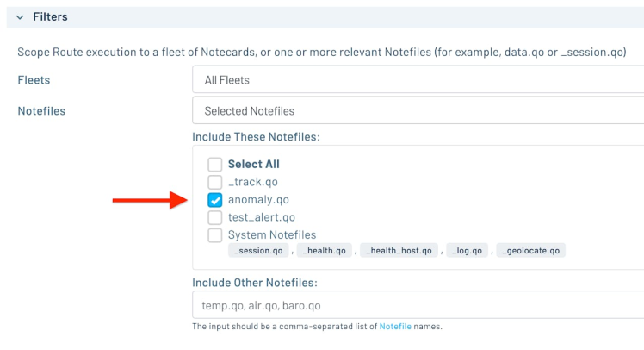
Task: Enable the _track.qo checkbox
Action: tap(215, 182)
